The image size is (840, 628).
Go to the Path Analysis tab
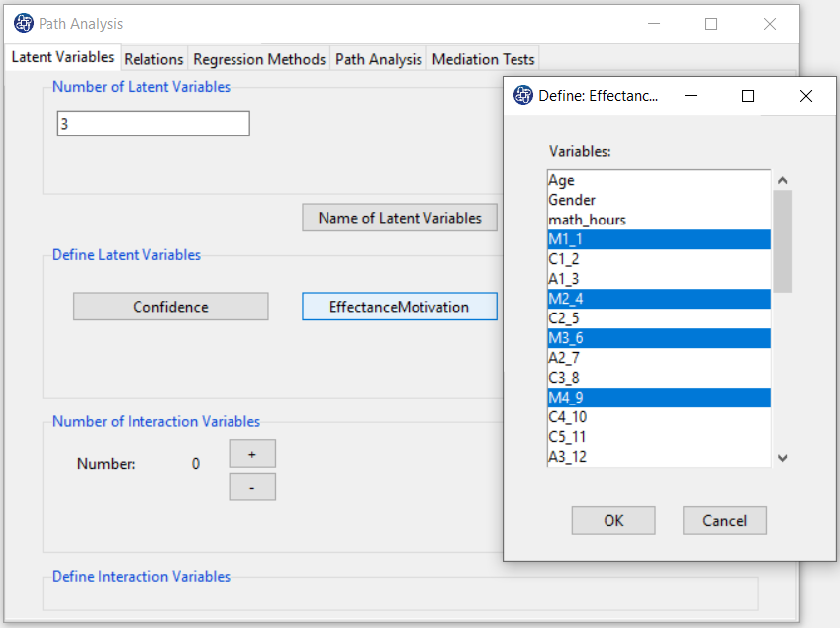click(379, 59)
